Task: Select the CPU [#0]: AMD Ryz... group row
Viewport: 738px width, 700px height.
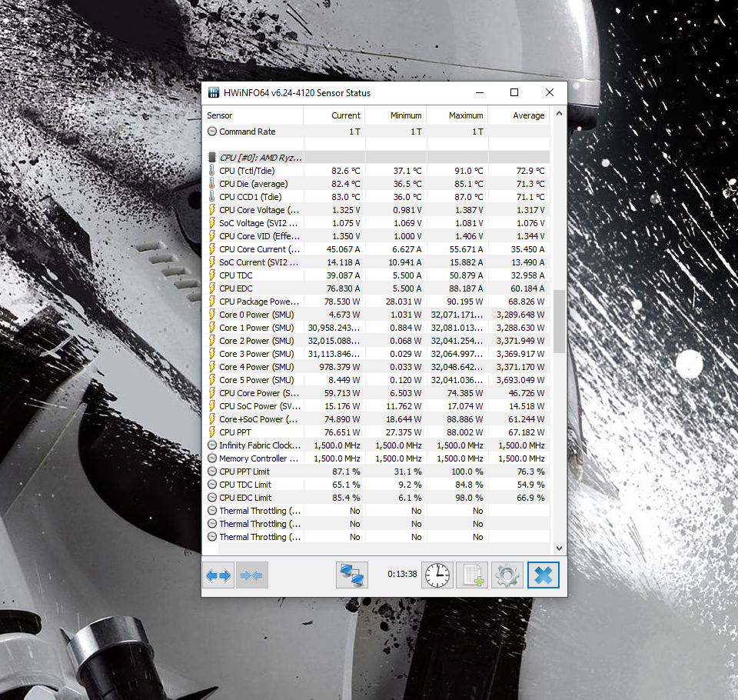Action: tap(376, 158)
